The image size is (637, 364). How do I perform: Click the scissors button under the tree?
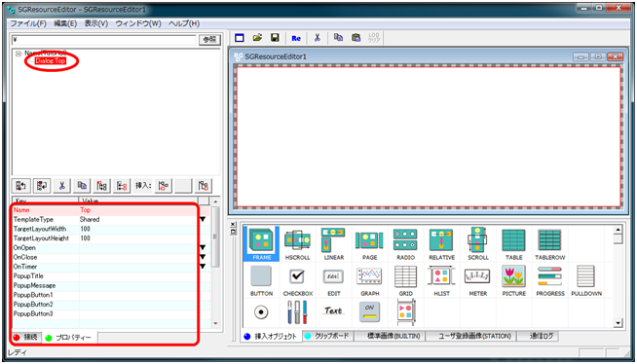coord(61,186)
